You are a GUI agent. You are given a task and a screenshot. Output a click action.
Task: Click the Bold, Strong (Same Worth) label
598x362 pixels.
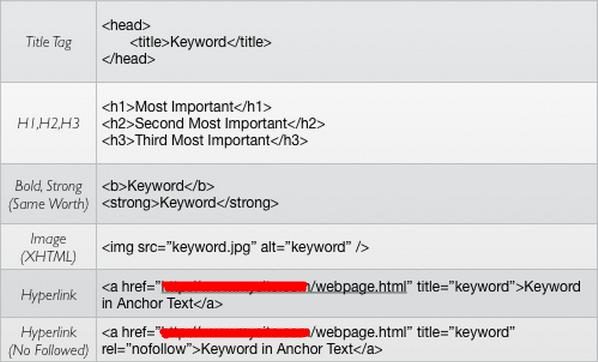click(x=48, y=195)
